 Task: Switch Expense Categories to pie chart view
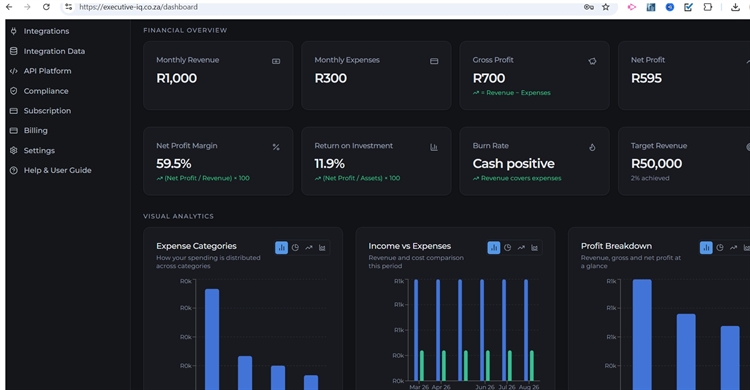(x=295, y=247)
